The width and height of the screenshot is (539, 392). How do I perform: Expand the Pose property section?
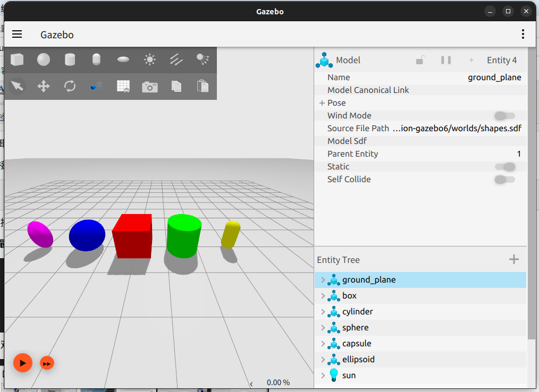[x=322, y=103]
